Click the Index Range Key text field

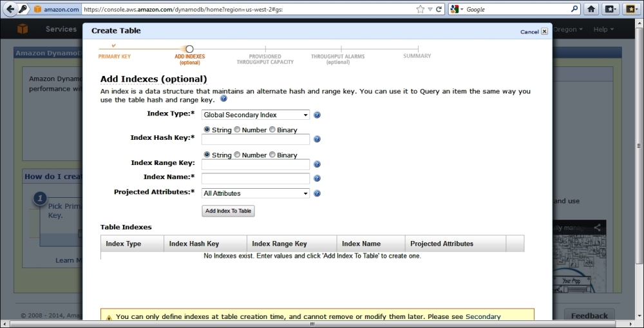click(256, 164)
